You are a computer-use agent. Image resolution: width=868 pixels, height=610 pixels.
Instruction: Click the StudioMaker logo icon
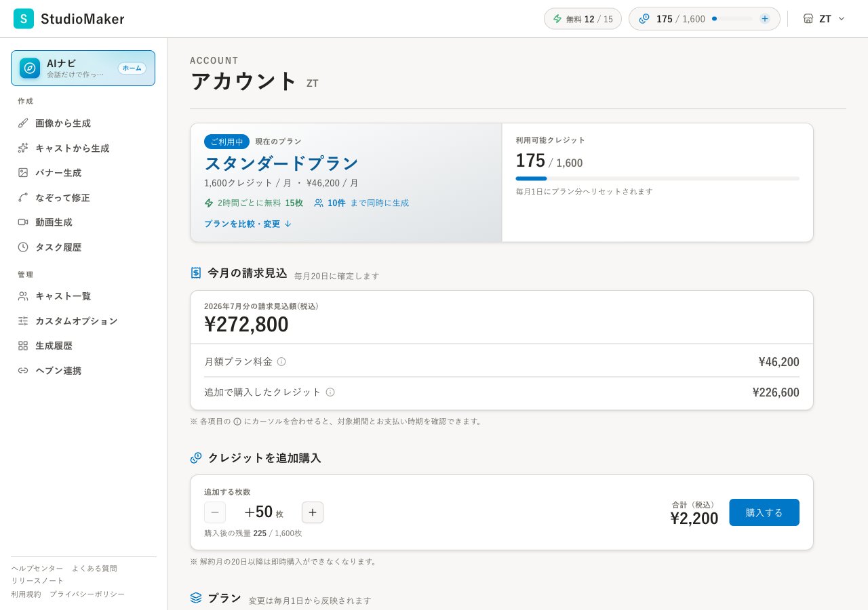tap(24, 19)
